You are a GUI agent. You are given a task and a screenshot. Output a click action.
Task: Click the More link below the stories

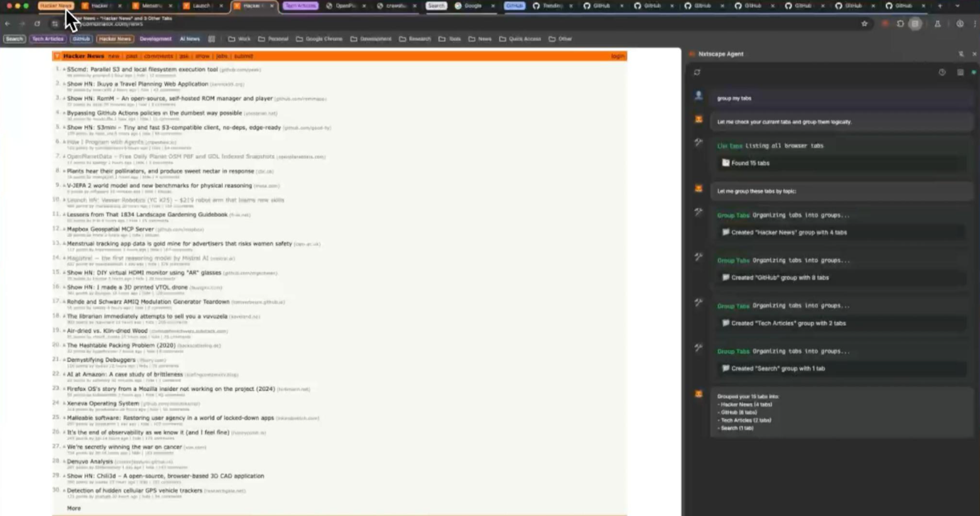tap(73, 508)
